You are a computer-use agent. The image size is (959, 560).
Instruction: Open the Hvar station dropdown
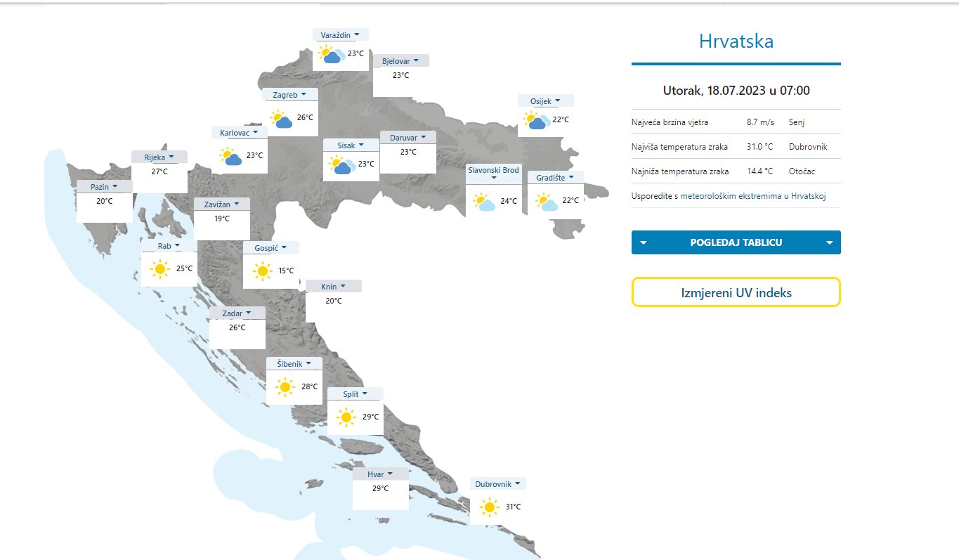pyautogui.click(x=380, y=474)
